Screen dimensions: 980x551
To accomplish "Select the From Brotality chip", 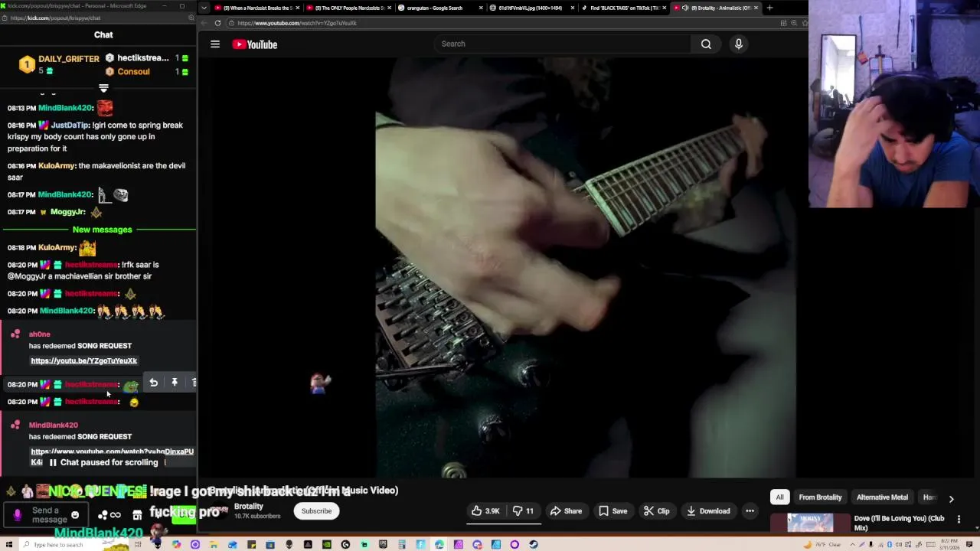I will pos(820,497).
